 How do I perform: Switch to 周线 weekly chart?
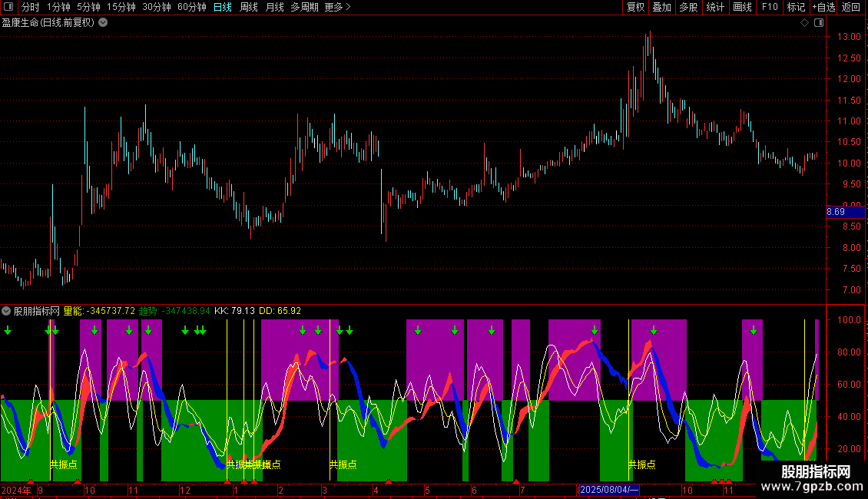pyautogui.click(x=249, y=7)
